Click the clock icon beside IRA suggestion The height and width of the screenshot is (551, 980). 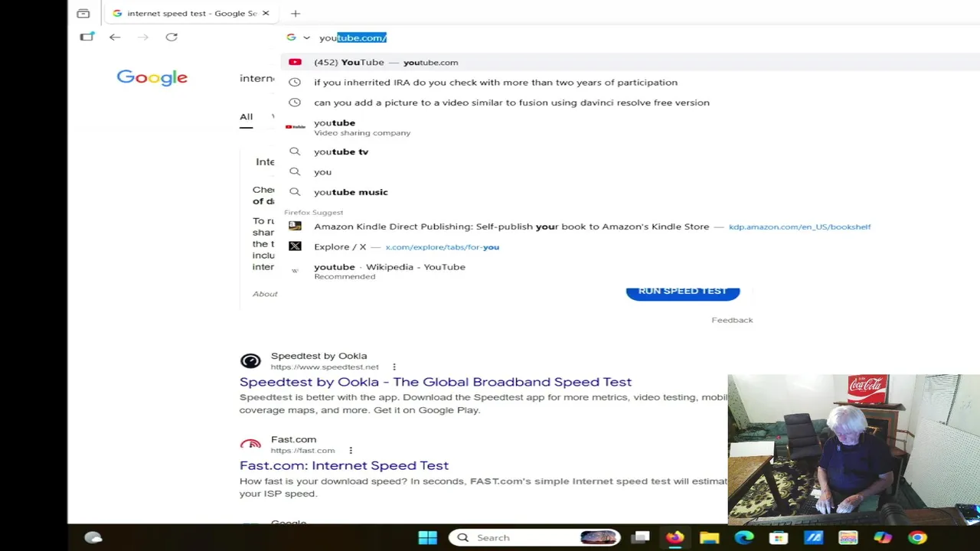coord(295,82)
